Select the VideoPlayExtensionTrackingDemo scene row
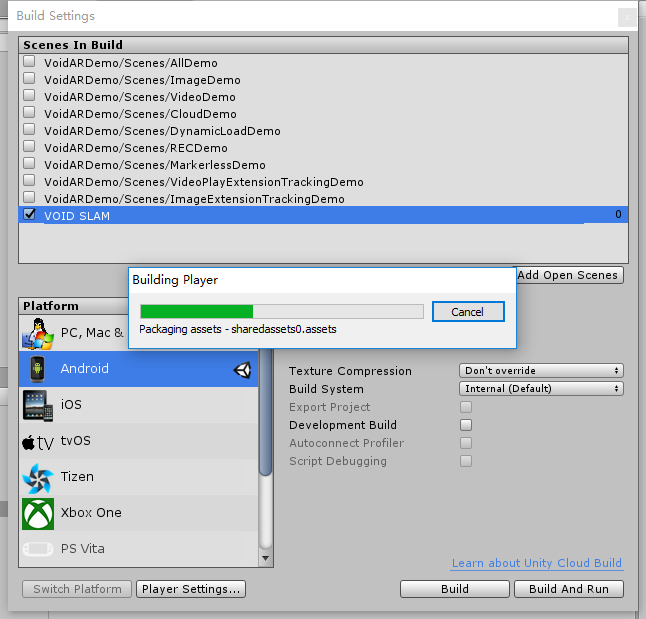Image resolution: width=646 pixels, height=619 pixels. pyautogui.click(x=323, y=181)
